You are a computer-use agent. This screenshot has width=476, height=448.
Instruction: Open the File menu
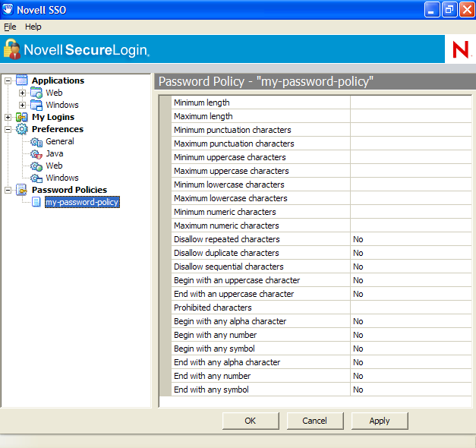pos(10,27)
